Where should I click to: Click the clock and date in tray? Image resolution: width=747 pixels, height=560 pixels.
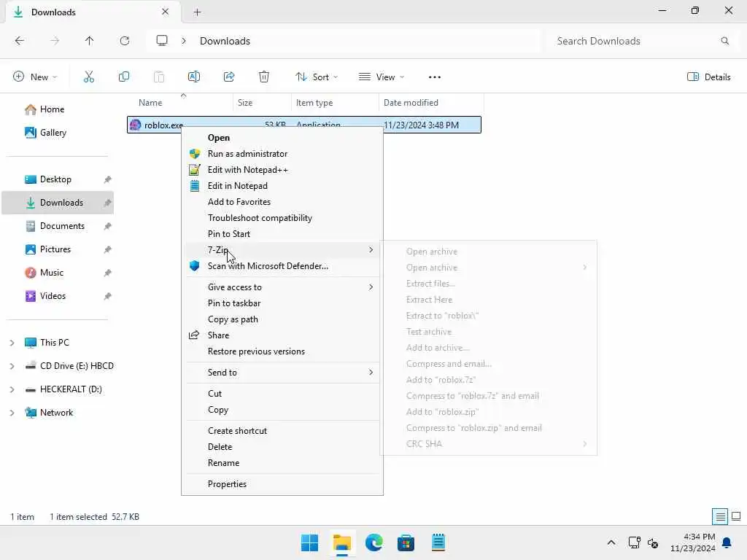click(x=692, y=542)
